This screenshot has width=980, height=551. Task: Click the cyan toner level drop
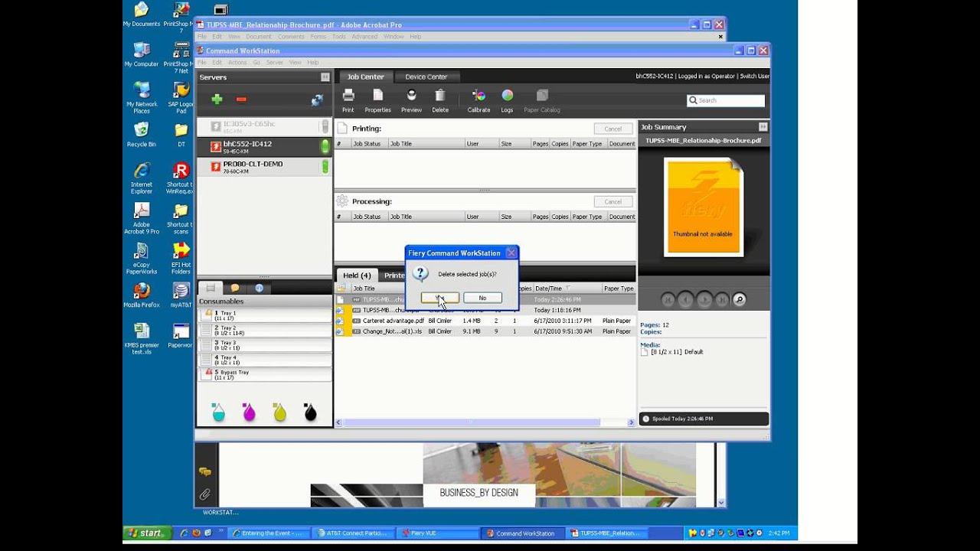tap(218, 412)
